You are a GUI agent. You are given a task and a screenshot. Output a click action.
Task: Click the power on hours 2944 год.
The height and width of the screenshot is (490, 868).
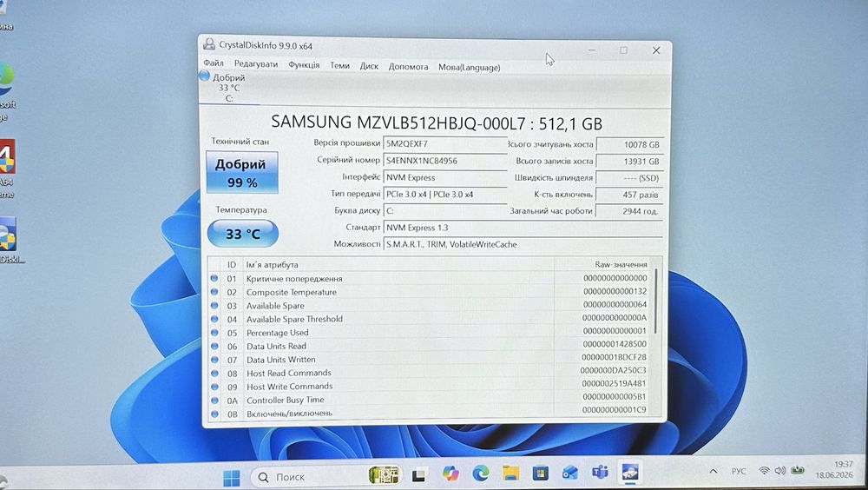click(x=629, y=211)
